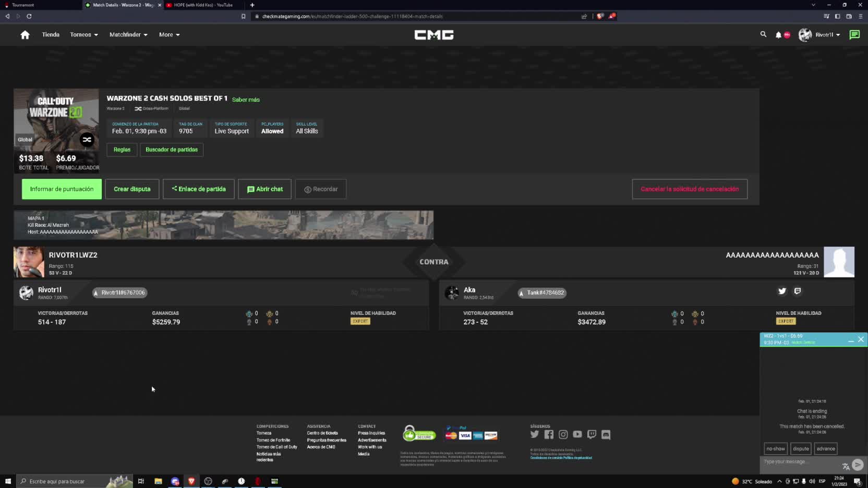This screenshot has height=488, width=868.
Task: Open the Tienda menu item
Action: pyautogui.click(x=51, y=35)
